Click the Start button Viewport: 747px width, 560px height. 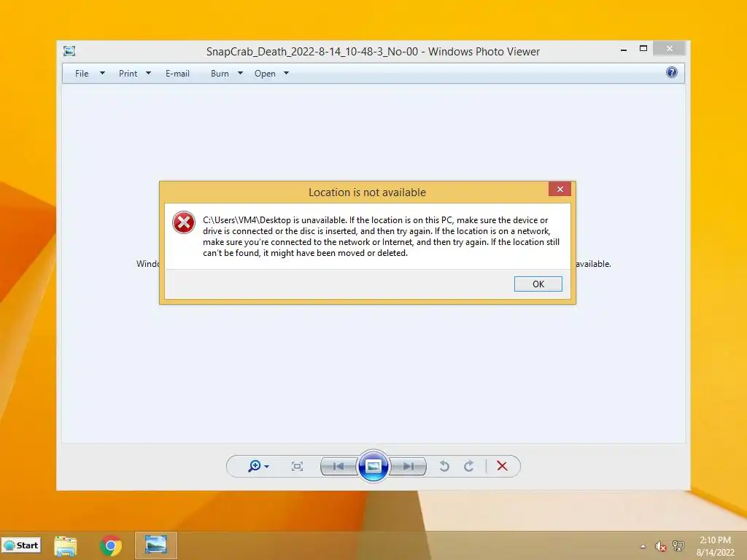pyautogui.click(x=21, y=545)
